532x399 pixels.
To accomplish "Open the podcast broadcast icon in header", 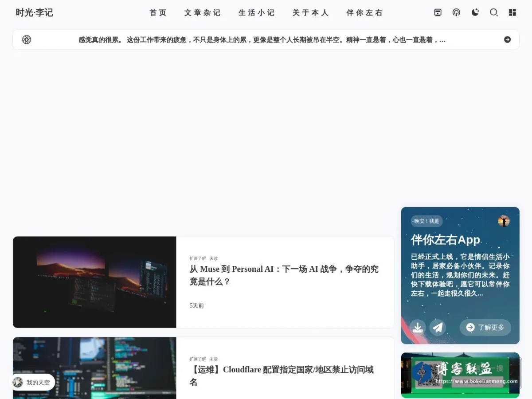I will coord(456,12).
